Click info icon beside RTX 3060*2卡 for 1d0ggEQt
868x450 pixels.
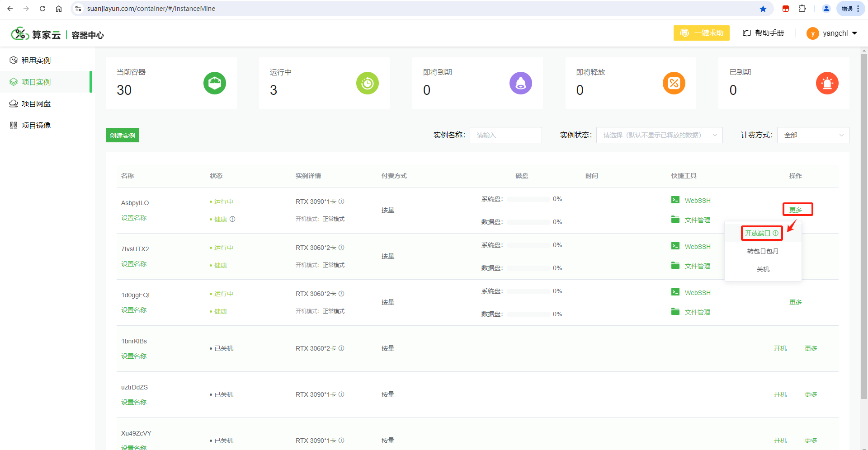[341, 294]
